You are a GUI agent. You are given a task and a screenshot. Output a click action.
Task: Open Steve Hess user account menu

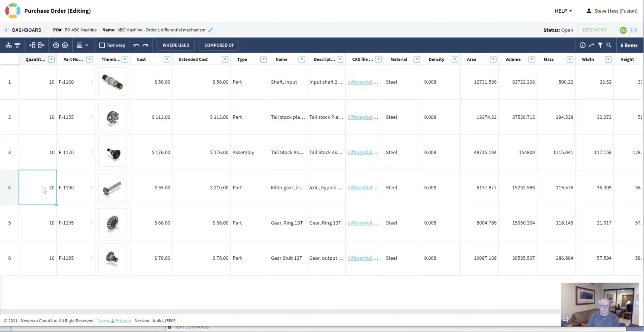[612, 11]
